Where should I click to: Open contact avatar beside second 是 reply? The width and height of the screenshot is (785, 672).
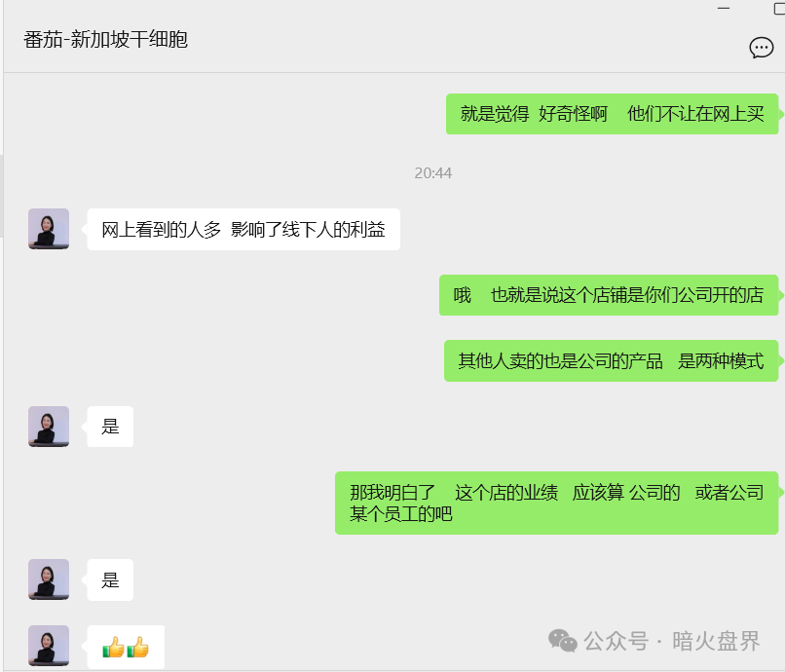point(49,579)
